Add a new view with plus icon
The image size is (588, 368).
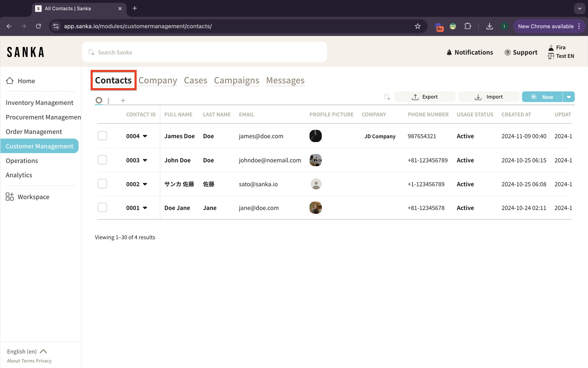coord(123,101)
